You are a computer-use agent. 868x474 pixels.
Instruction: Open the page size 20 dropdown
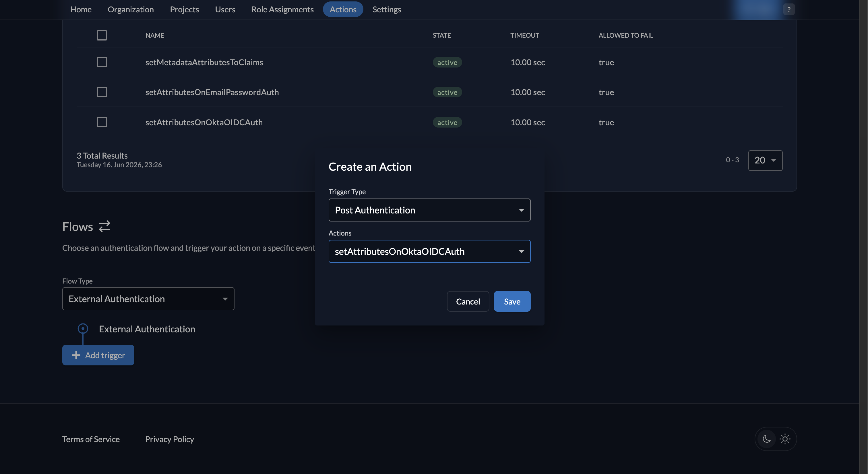pos(765,160)
